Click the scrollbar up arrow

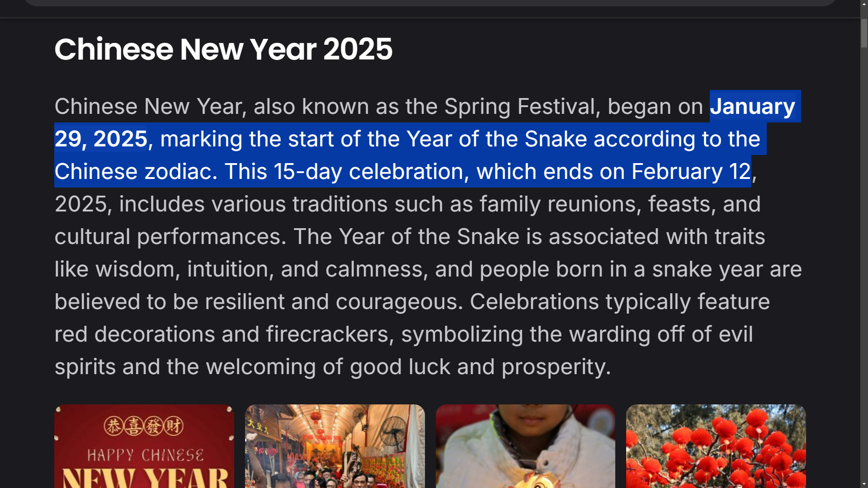[x=864, y=3]
